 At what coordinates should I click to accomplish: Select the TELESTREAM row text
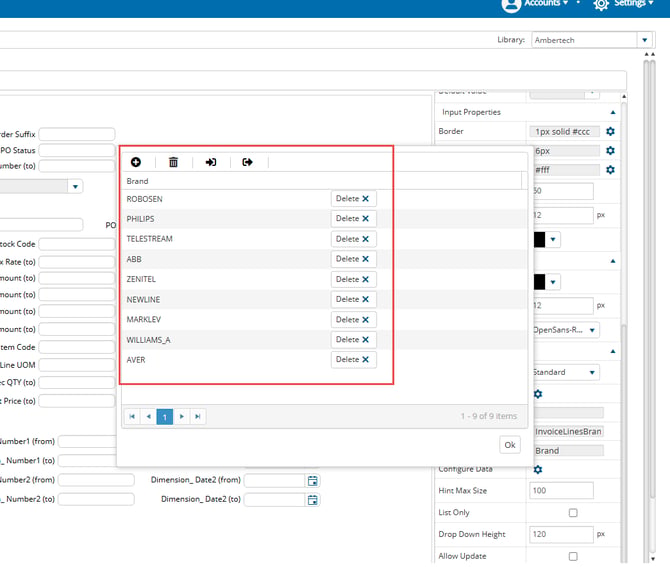150,239
